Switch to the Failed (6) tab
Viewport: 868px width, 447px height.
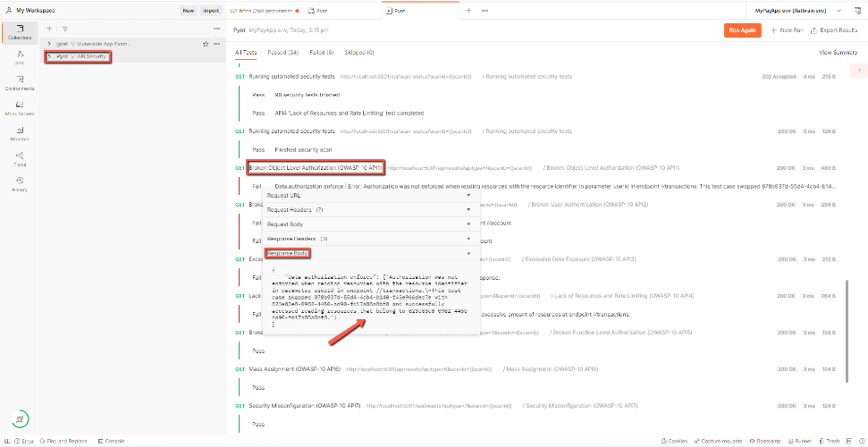point(322,53)
